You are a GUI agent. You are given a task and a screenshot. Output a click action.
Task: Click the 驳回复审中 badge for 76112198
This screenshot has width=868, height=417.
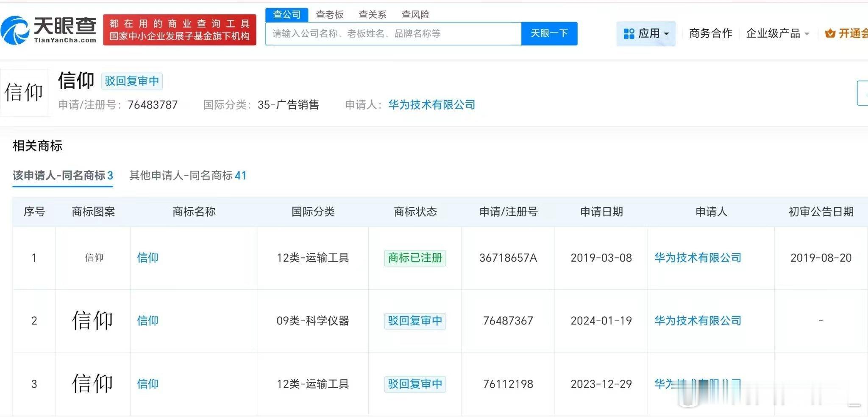(415, 384)
